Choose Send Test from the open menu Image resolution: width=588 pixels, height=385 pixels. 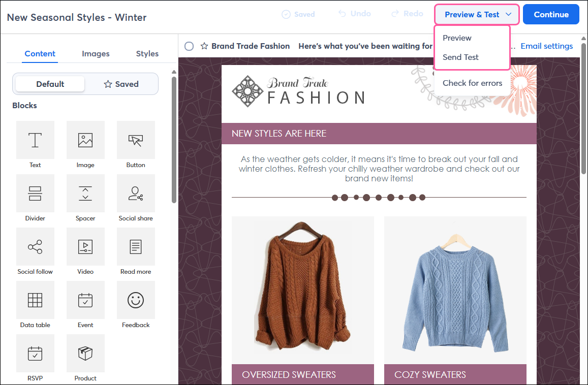(460, 57)
